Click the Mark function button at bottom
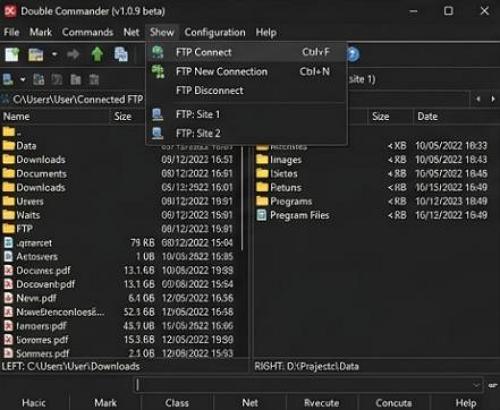The image size is (500, 410). pyautogui.click(x=105, y=403)
